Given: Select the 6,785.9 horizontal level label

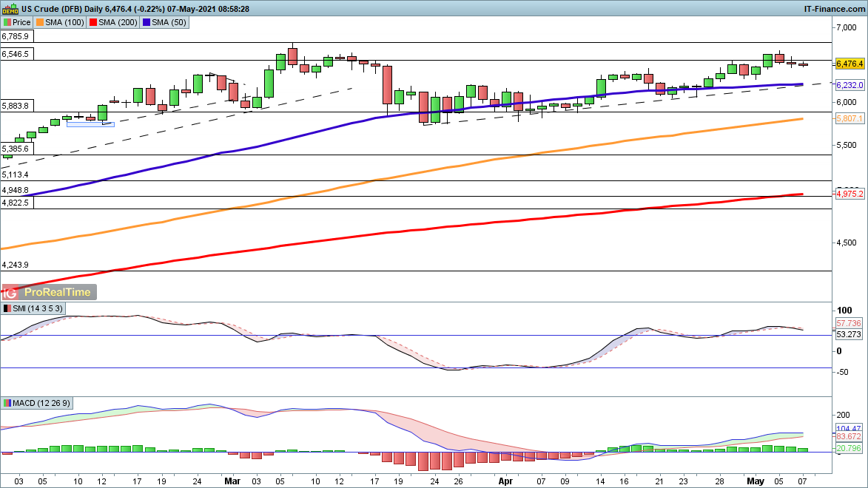Looking at the screenshot, I should coord(16,36).
